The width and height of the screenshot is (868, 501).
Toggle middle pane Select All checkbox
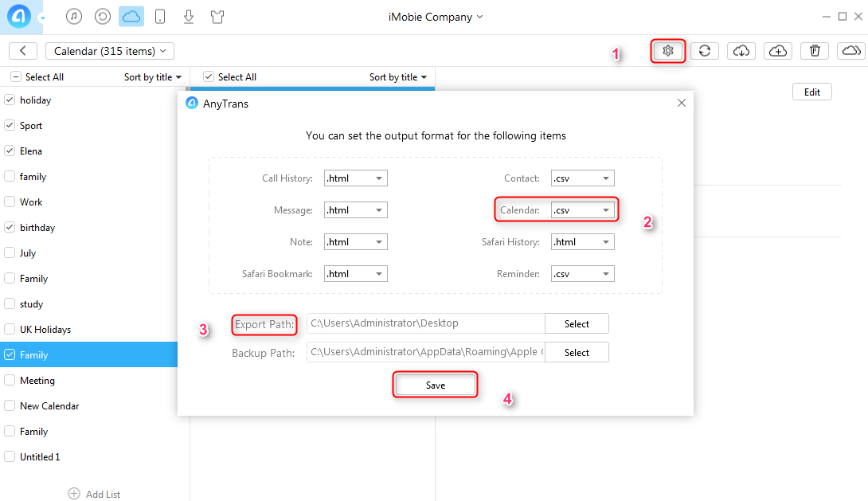pos(209,77)
